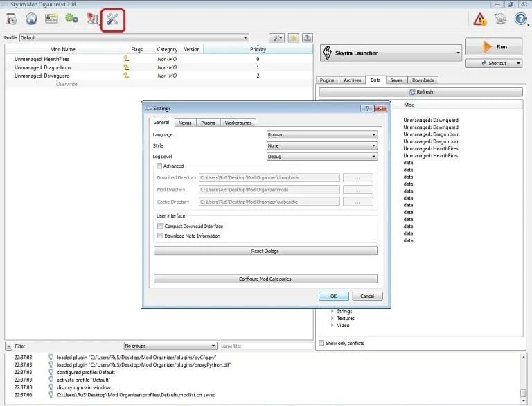This screenshot has height=406, width=532.
Task: Click the Namefilter input field
Action: point(266,346)
